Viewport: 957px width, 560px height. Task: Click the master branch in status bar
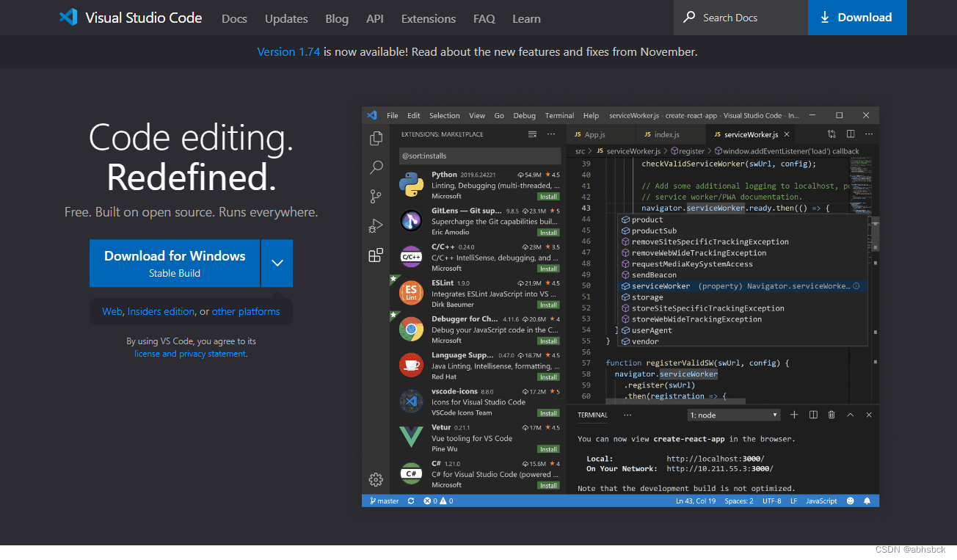coord(385,501)
